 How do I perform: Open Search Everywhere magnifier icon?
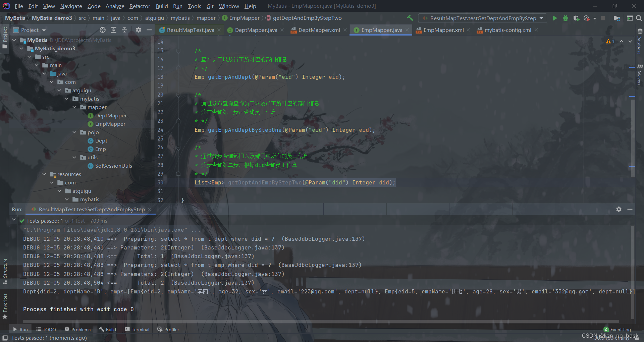coord(639,18)
